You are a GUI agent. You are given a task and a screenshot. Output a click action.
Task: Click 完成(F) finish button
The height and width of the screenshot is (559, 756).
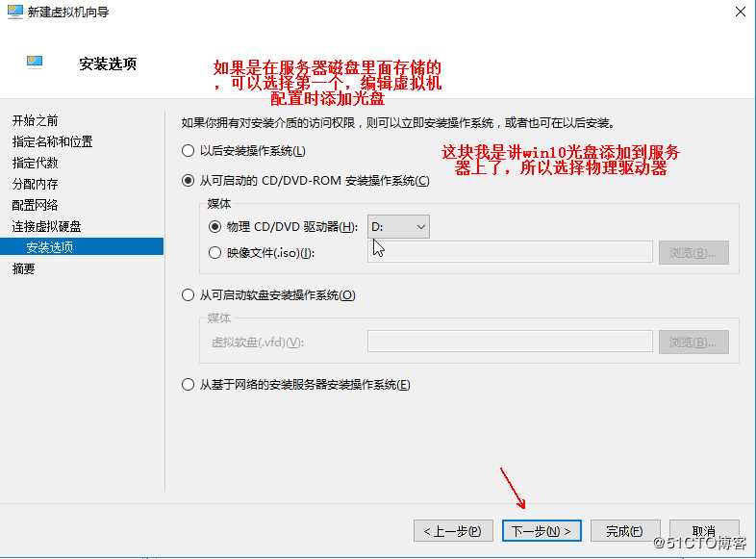tap(625, 530)
